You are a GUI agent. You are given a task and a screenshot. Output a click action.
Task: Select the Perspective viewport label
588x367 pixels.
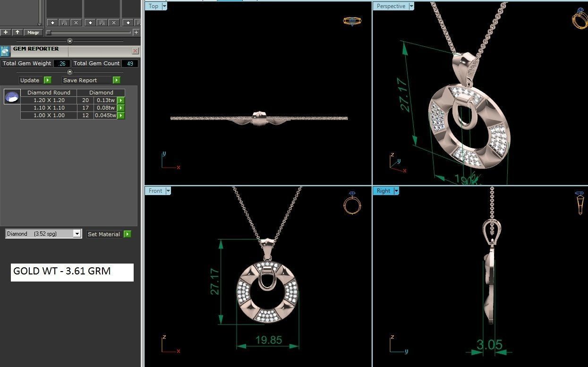pos(391,6)
